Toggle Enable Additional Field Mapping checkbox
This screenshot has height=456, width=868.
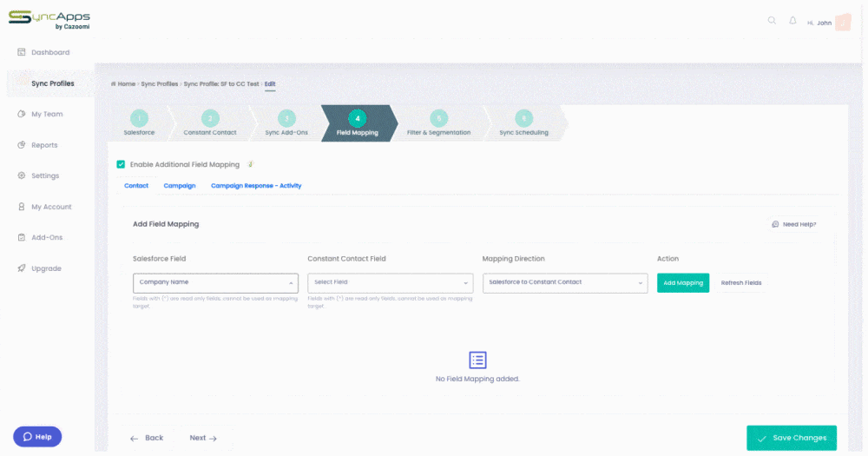[x=121, y=164]
